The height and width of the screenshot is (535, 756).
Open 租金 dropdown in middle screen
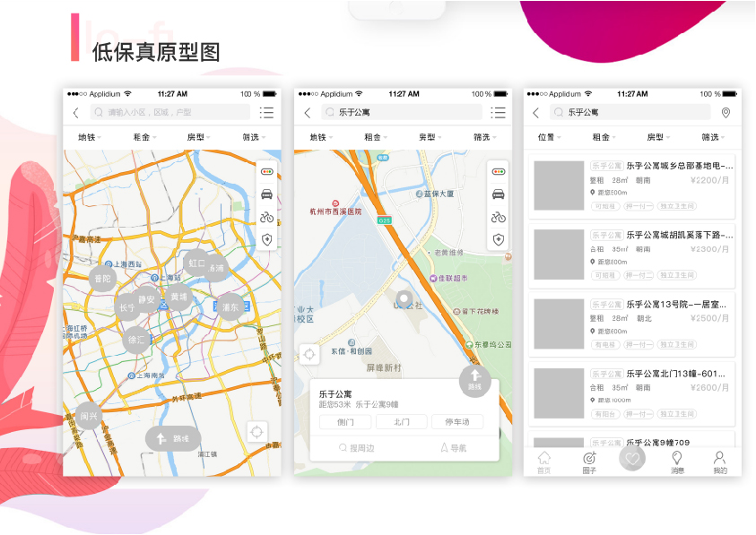click(376, 137)
